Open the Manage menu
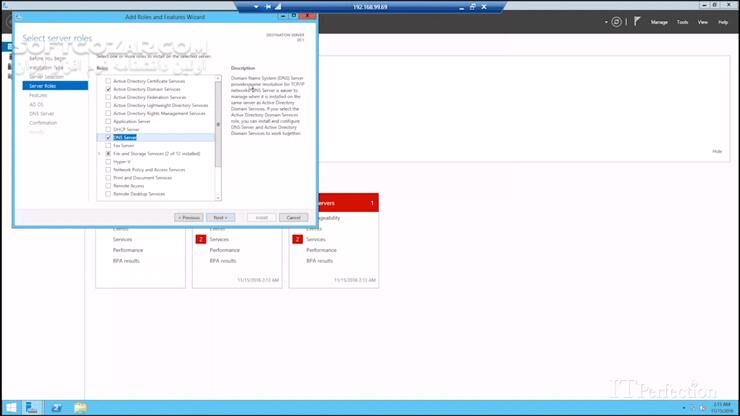The height and width of the screenshot is (416, 740). point(659,22)
